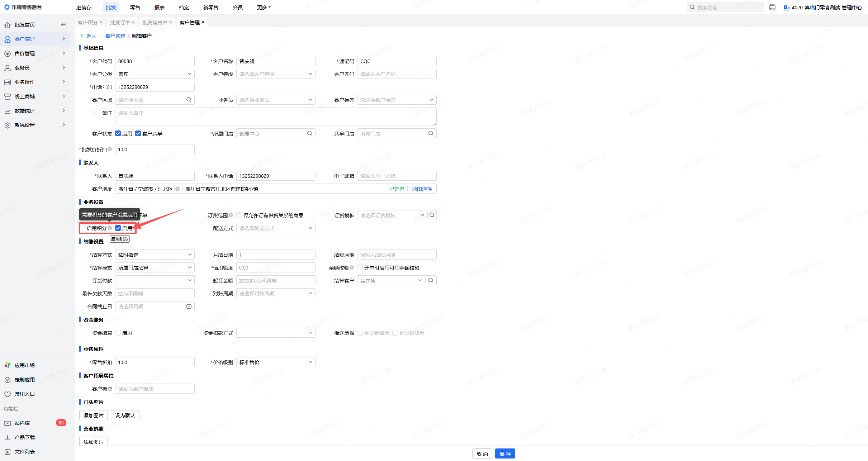Viewport: 868px width, 461px height.
Task: Open the 报表 top menu
Action: [160, 7]
